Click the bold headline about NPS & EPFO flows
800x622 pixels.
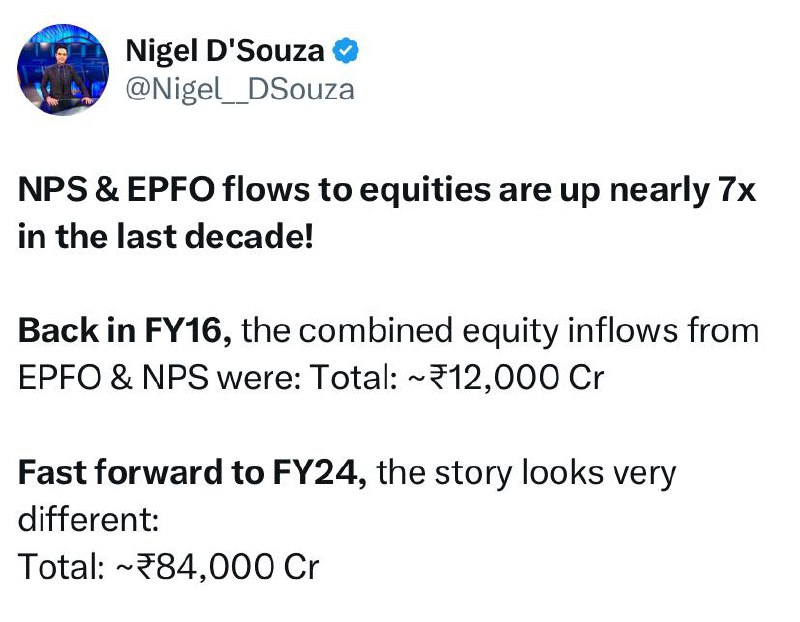pos(387,192)
